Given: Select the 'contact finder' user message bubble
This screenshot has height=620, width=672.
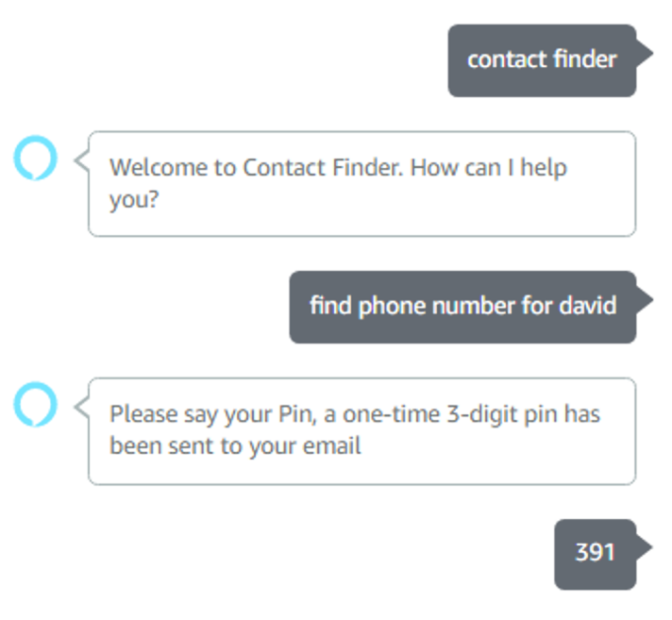Looking at the screenshot, I should [543, 60].
